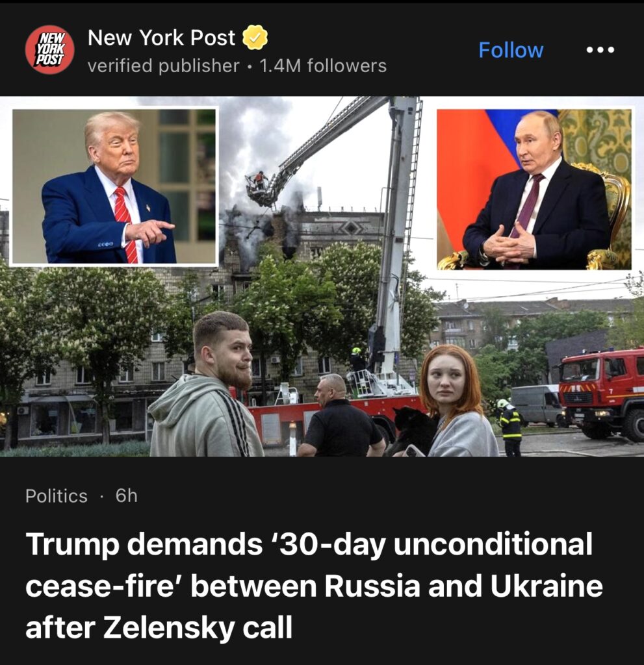
Task: Tap the gold verified badge icon
Action: (255, 37)
